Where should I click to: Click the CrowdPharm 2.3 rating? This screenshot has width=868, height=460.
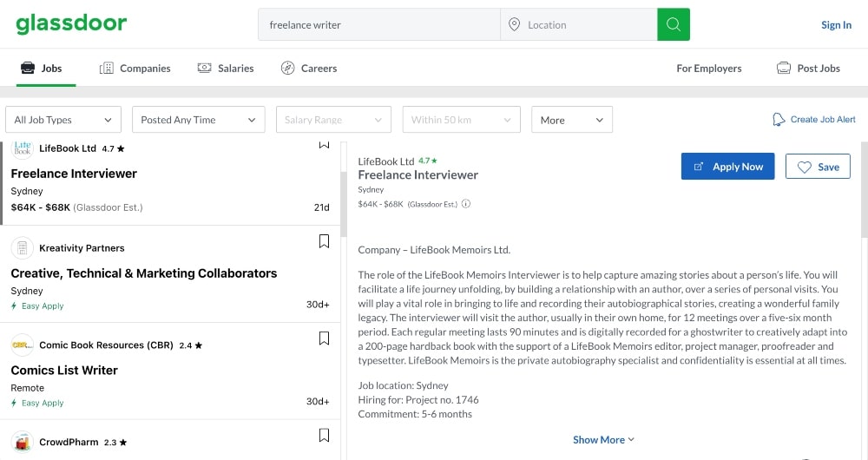(x=115, y=443)
